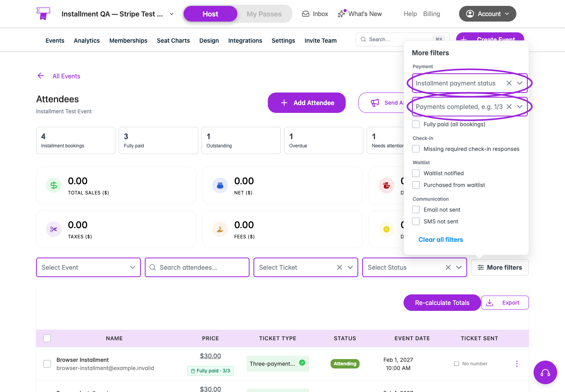The image size is (565, 392).
Task: Click the green verified check on Three-payment ticket
Action: click(x=302, y=363)
